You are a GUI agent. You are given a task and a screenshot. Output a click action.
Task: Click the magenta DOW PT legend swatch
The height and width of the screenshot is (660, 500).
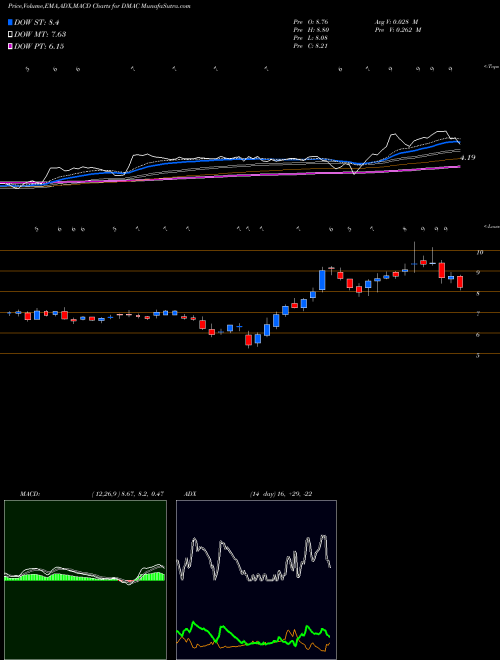[x=10, y=46]
